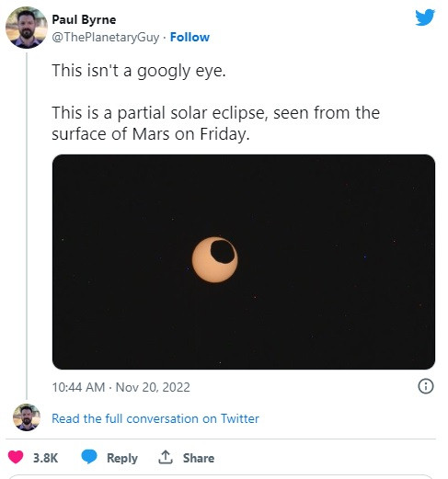Click the Share label text
This screenshot has width=448, height=479.
(x=199, y=458)
